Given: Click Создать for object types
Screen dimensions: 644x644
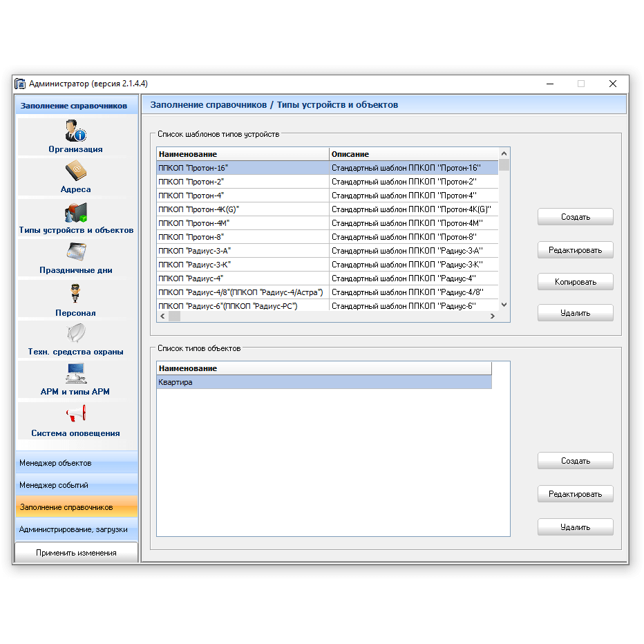Looking at the screenshot, I should [x=576, y=461].
